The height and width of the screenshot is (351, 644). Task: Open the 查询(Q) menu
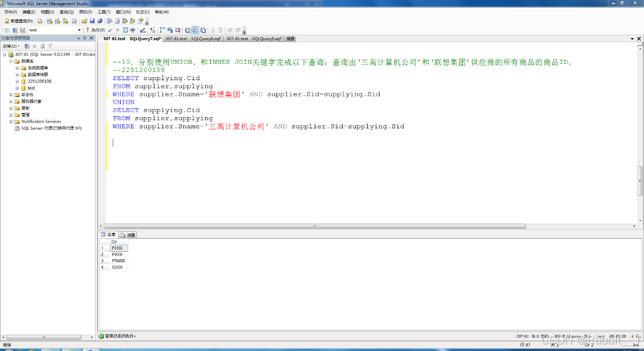click(67, 12)
